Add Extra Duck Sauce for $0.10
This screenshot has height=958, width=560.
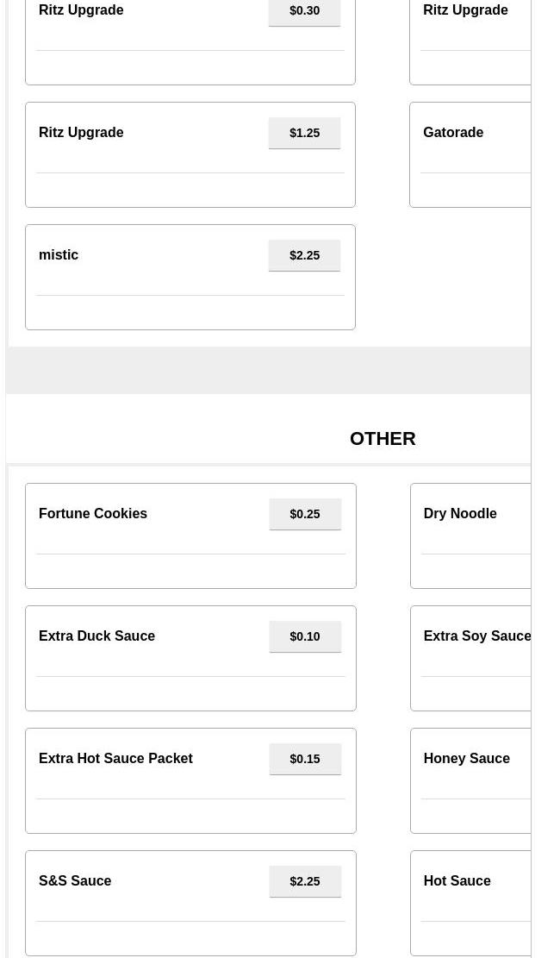point(305,636)
